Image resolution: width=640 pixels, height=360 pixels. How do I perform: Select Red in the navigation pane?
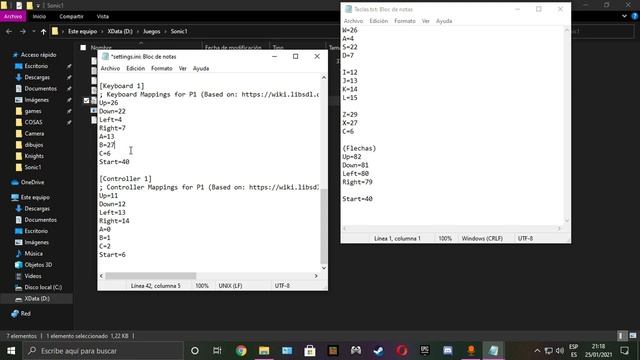(25, 313)
